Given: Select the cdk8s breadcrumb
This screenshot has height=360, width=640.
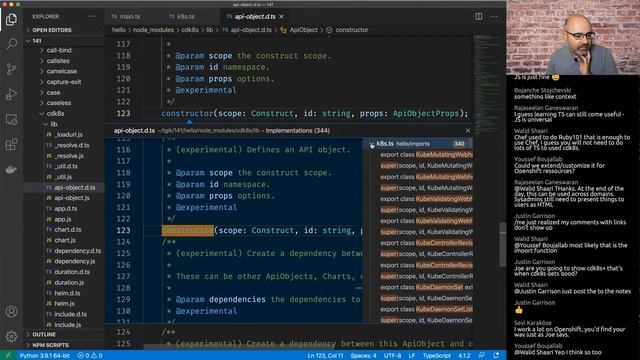Looking at the screenshot, I should [x=190, y=30].
